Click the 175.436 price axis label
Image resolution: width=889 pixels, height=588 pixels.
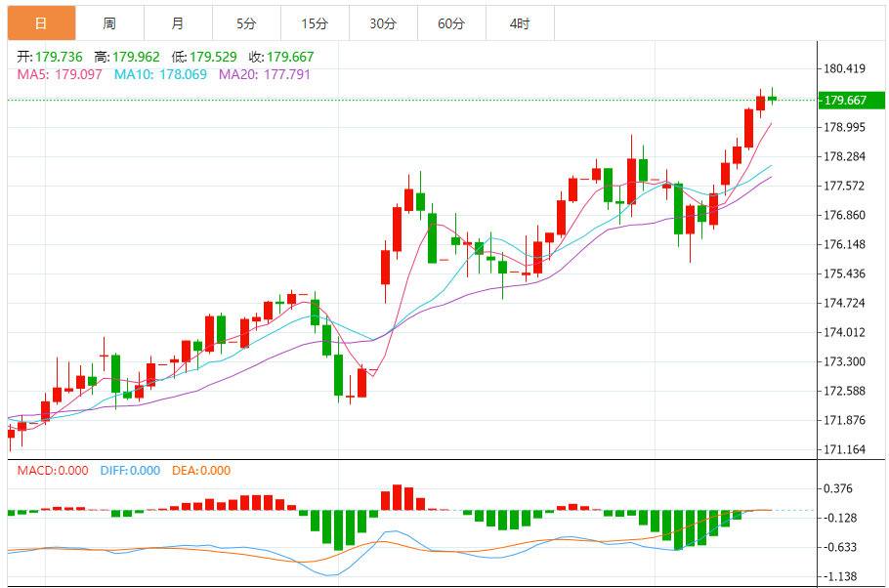[x=844, y=273]
